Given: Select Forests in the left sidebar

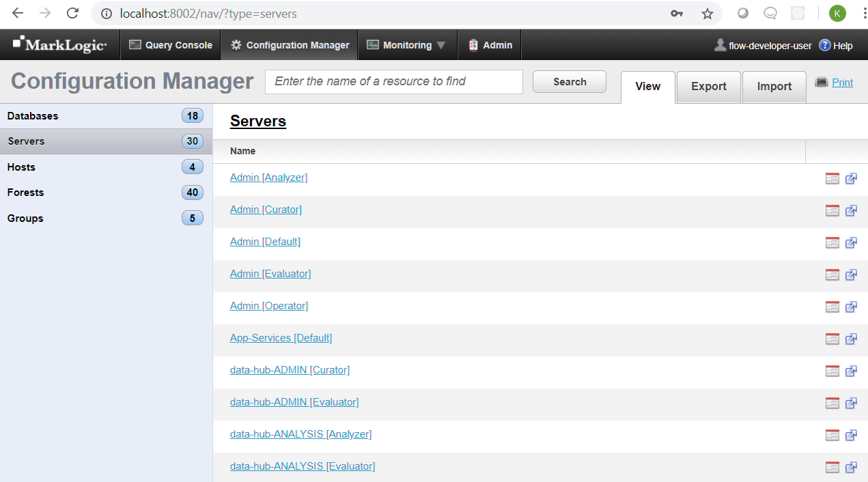Looking at the screenshot, I should pos(25,193).
